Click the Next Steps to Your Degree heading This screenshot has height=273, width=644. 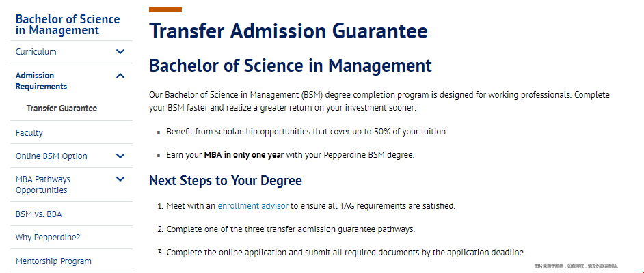click(x=226, y=181)
